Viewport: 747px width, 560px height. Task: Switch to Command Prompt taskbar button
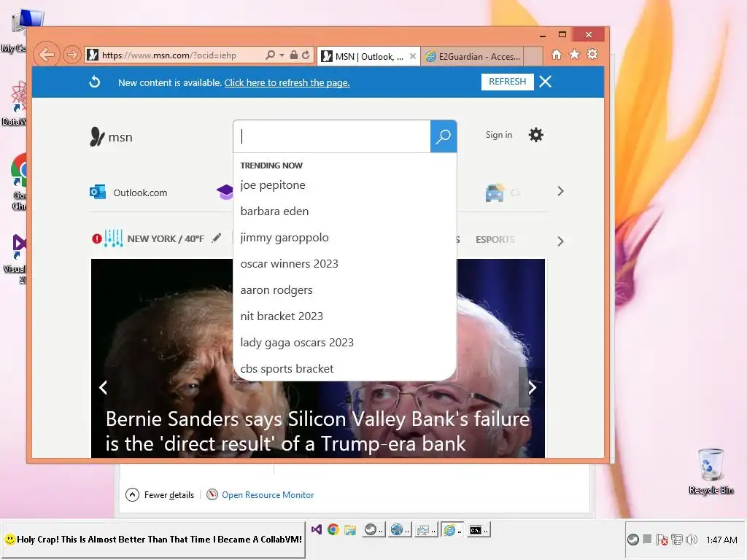point(478,529)
